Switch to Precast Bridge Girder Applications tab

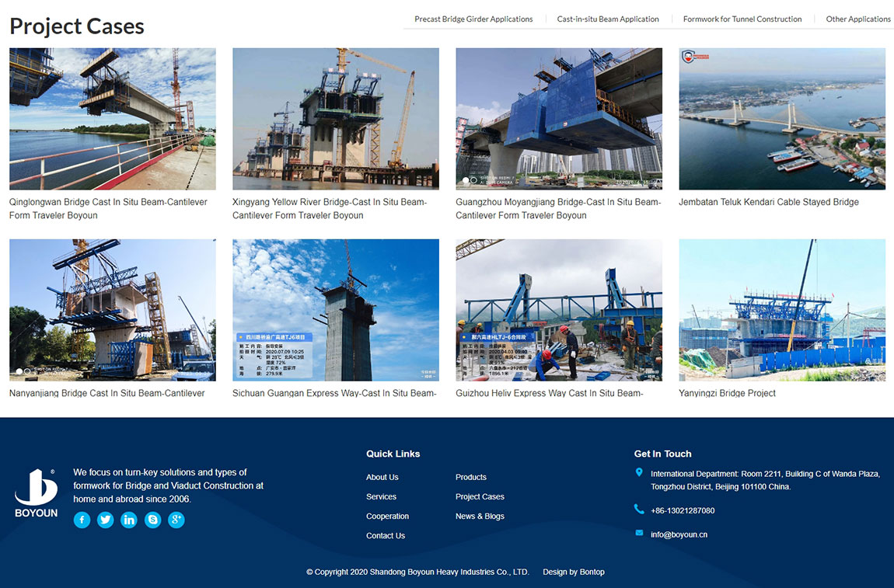pyautogui.click(x=473, y=19)
